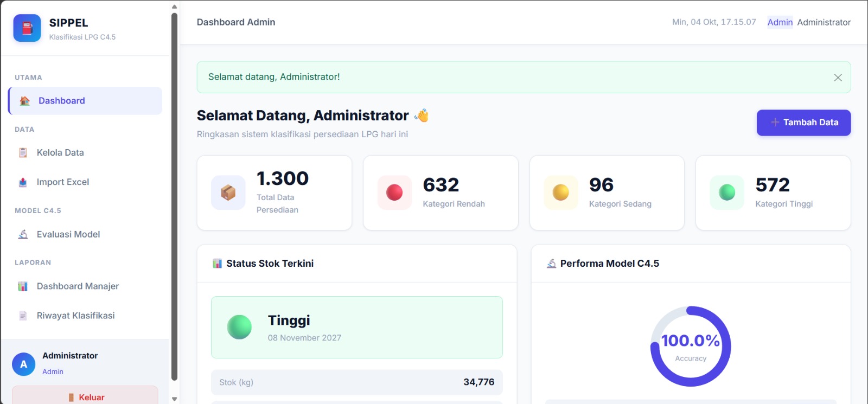Click the 572 Kategori Tinggi value
868x404 pixels.
773,185
